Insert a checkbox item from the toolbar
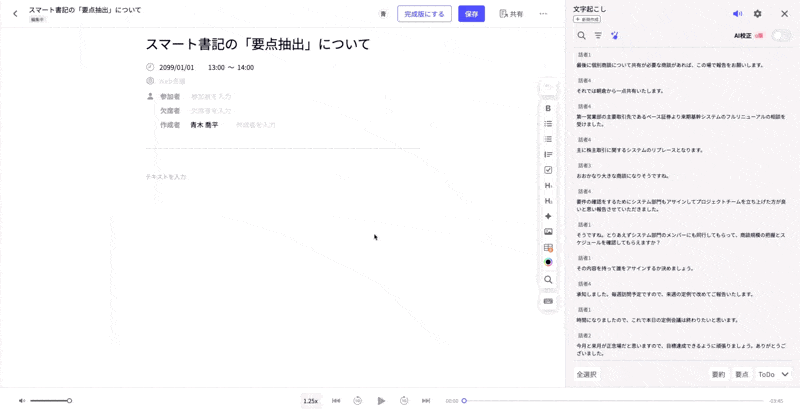Viewport: 800px width, 414px height. 548,170
